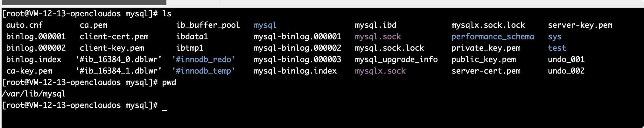Click the public_key.pem file name
Screen dimensions: 644x128
point(483,60)
